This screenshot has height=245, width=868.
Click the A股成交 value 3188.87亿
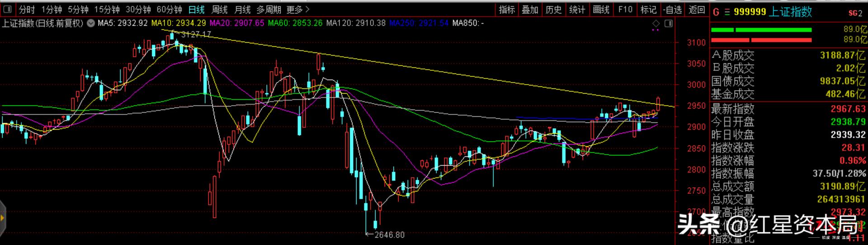pos(843,55)
